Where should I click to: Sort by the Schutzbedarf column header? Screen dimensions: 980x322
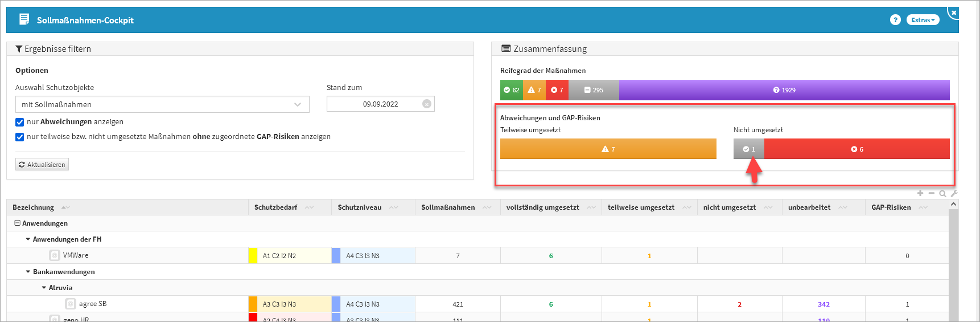[x=275, y=207]
